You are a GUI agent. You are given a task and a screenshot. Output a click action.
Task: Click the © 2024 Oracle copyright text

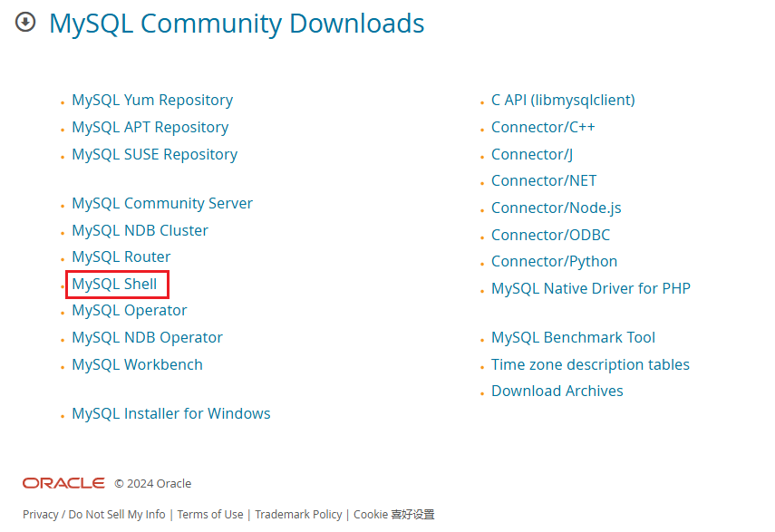coord(152,484)
